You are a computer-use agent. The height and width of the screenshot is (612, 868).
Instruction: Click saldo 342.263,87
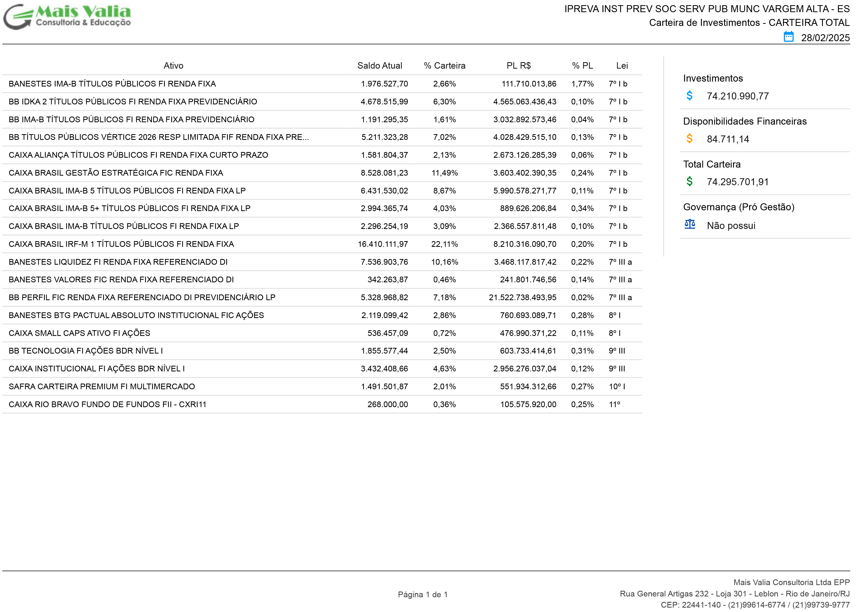click(x=388, y=279)
